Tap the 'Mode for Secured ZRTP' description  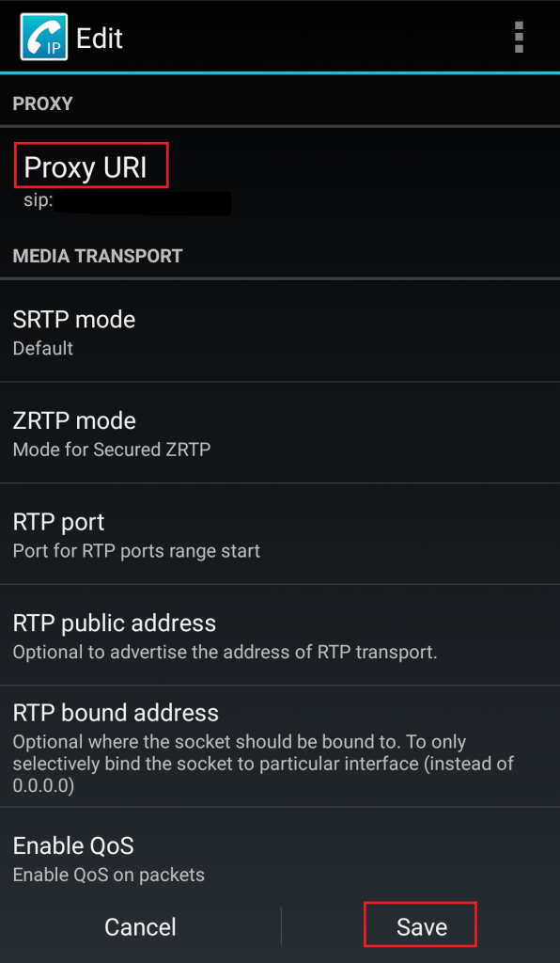coord(112,450)
